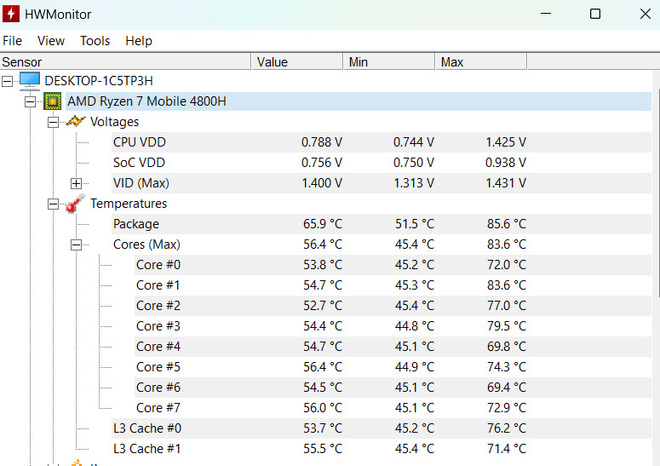Click the Min column header
Viewport: 660px width, 466px height.
389,62
